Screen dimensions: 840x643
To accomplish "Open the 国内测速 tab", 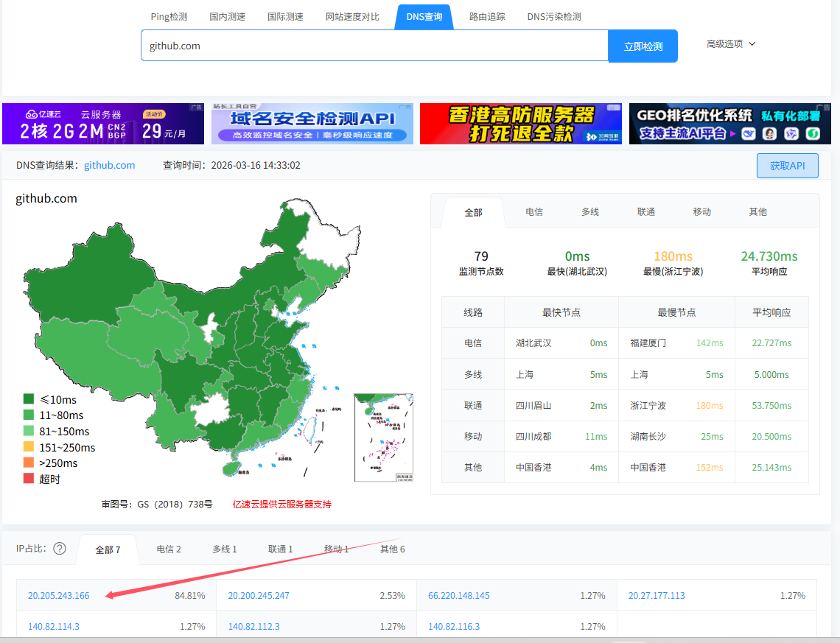I will (227, 17).
